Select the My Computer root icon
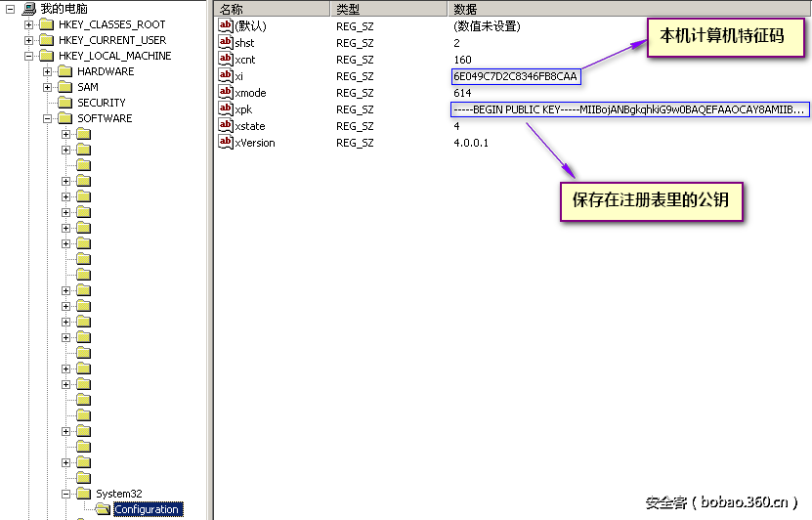Image resolution: width=812 pixels, height=520 pixels. pyautogui.click(x=29, y=8)
